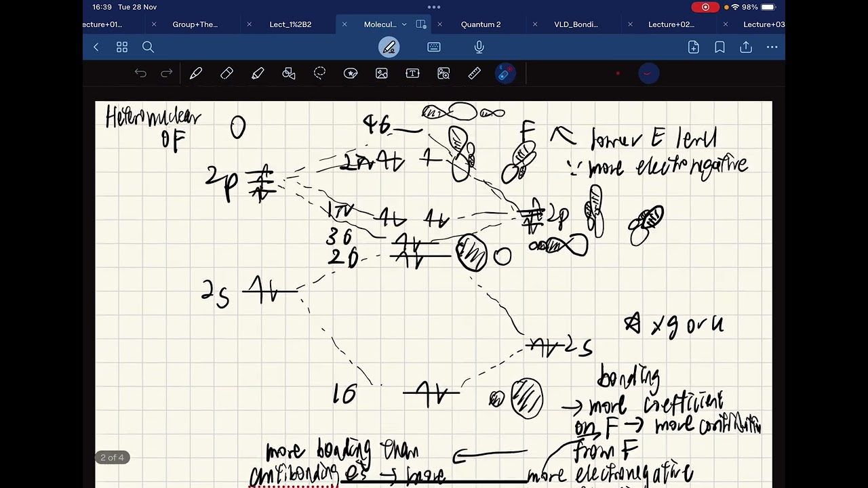
Task: Switch to keyboard typing mode
Action: (434, 47)
